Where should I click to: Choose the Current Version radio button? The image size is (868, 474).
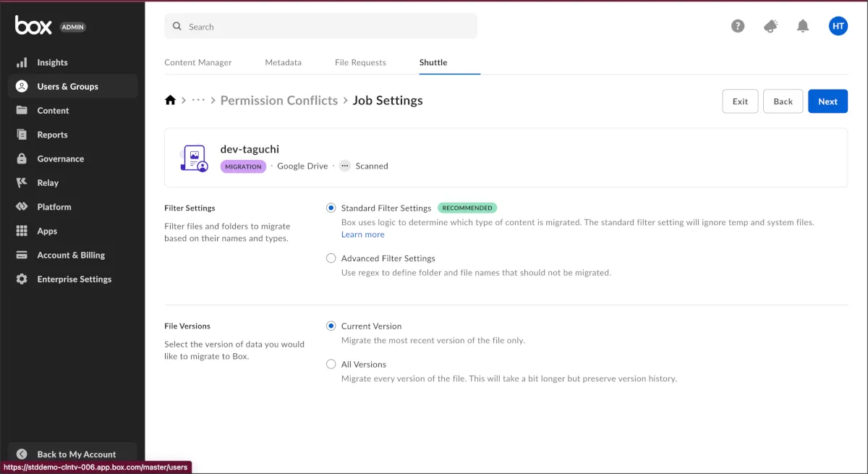point(331,326)
